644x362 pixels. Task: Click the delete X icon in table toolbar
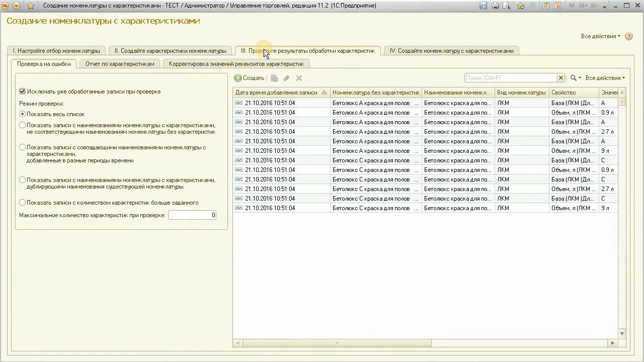point(299,78)
